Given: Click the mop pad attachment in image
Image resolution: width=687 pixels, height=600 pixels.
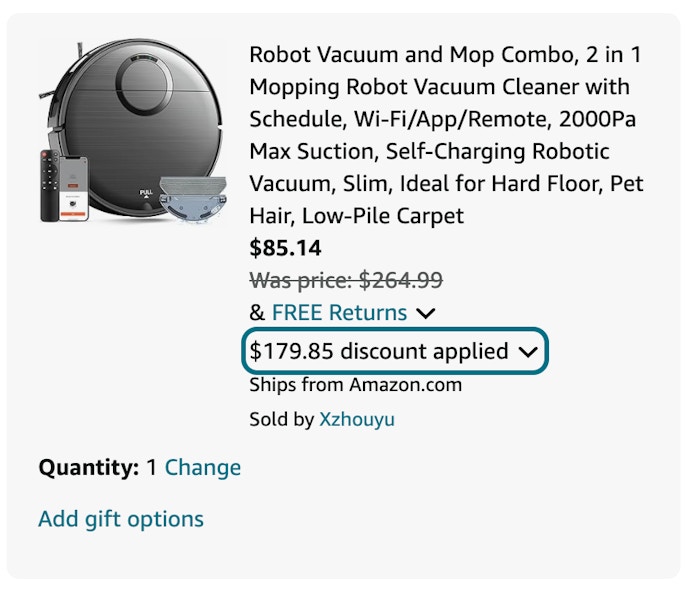Looking at the screenshot, I should (x=193, y=199).
